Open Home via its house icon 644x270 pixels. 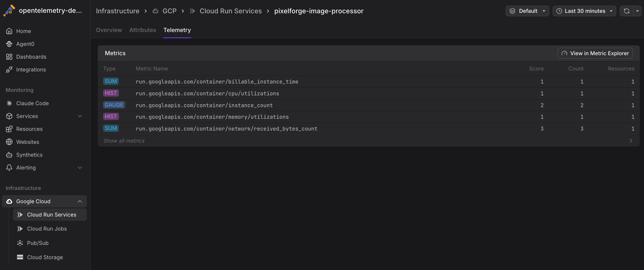pyautogui.click(x=9, y=31)
